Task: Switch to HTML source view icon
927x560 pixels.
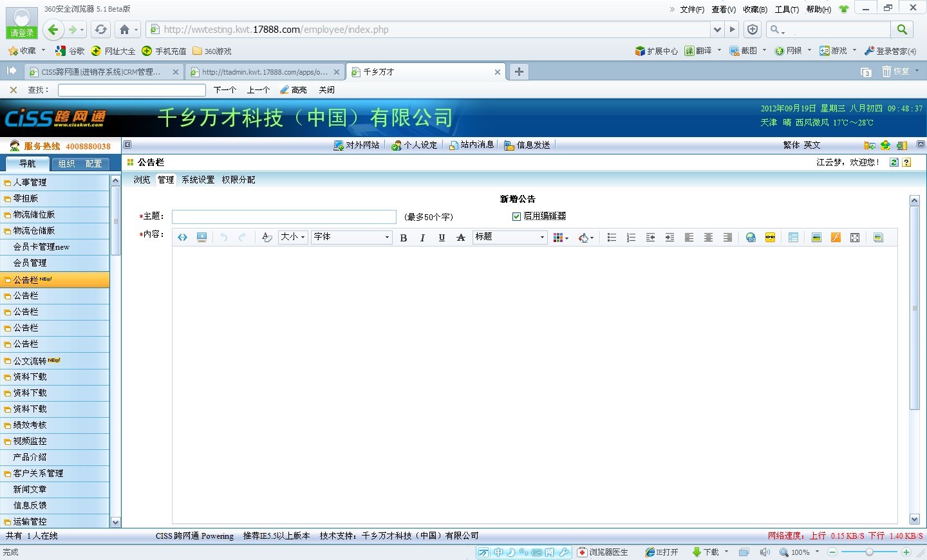Action: (183, 238)
